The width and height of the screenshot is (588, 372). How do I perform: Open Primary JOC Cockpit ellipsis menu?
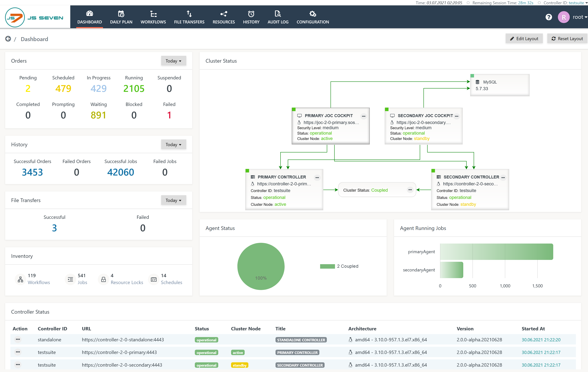[x=364, y=116]
